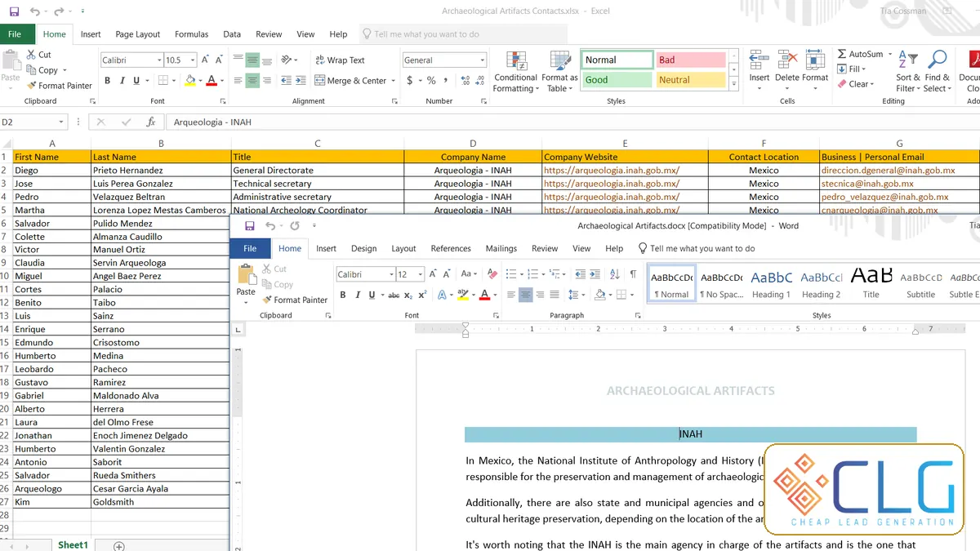
Task: Click direccion.dgeneral@inah.gob.mx email link
Action: 888,171
